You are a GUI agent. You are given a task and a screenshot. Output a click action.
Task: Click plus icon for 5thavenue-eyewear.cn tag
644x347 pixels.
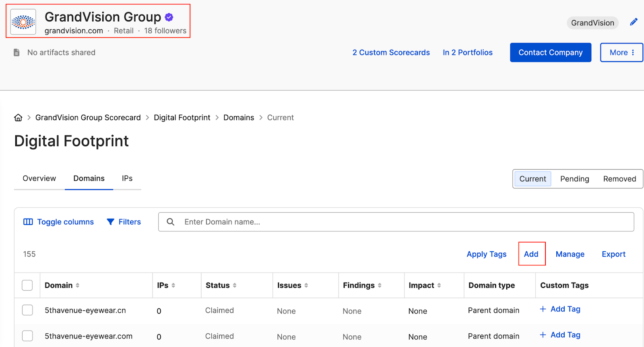(x=543, y=309)
